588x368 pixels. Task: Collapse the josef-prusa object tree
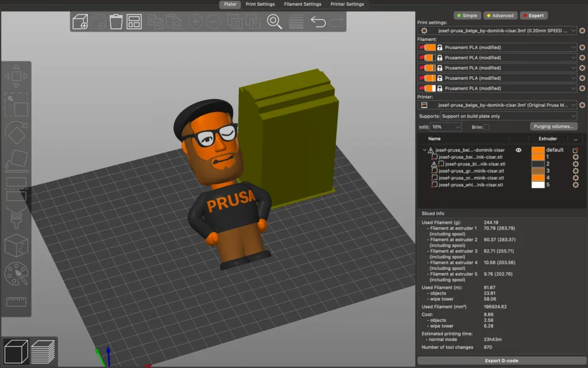pos(424,150)
